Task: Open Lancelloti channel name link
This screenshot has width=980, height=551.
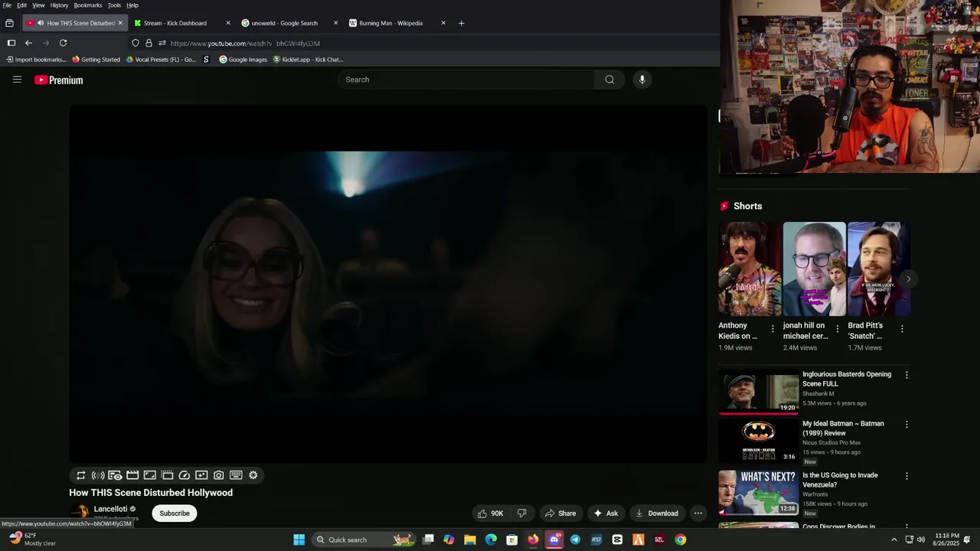Action: pyautogui.click(x=110, y=509)
